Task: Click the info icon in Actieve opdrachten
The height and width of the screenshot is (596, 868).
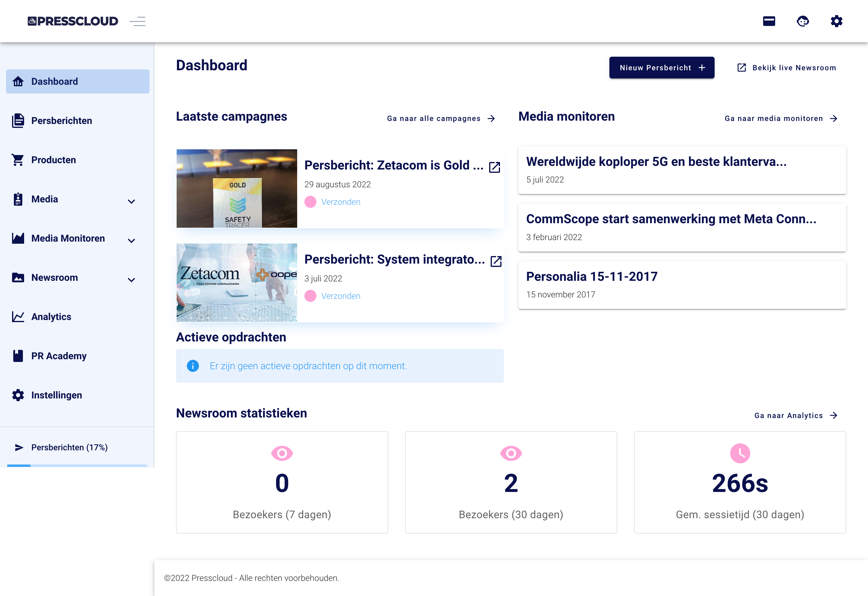Action: pyautogui.click(x=193, y=366)
